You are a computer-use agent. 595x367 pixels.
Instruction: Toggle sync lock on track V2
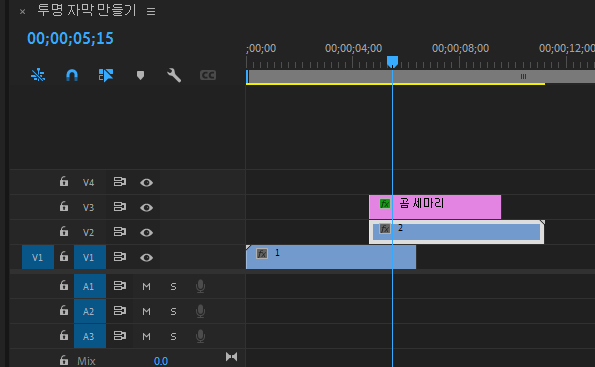pos(120,232)
